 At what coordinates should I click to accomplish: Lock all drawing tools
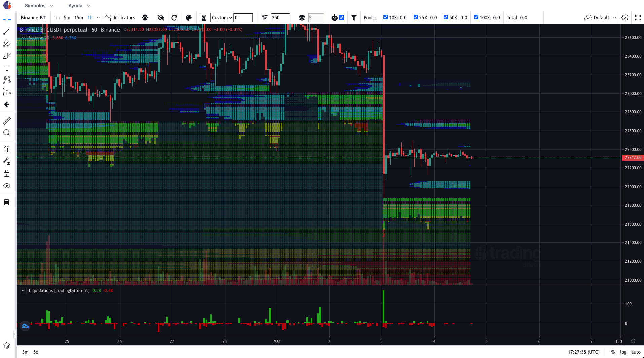[7, 173]
